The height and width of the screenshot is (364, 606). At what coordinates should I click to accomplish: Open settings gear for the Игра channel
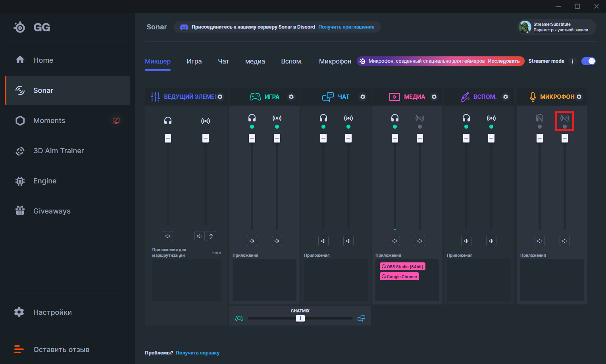point(291,97)
